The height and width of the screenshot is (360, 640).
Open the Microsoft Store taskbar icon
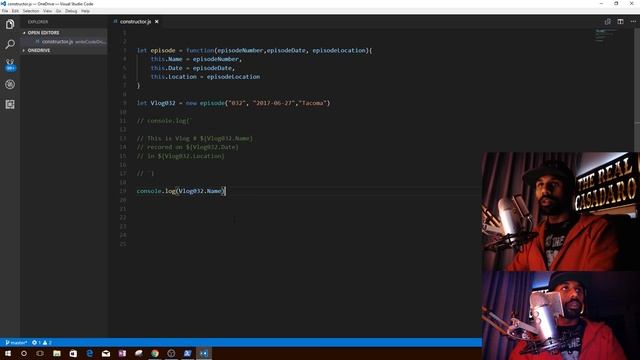pyautogui.click(x=73, y=353)
